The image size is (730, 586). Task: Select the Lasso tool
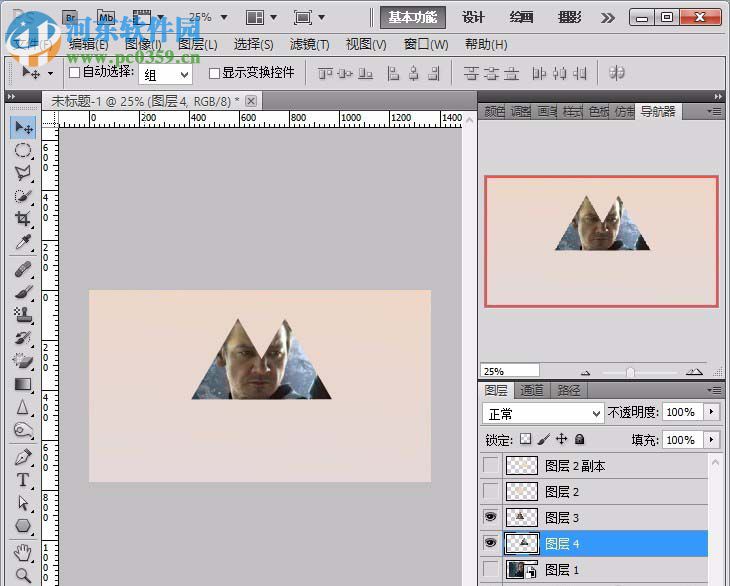click(x=23, y=173)
